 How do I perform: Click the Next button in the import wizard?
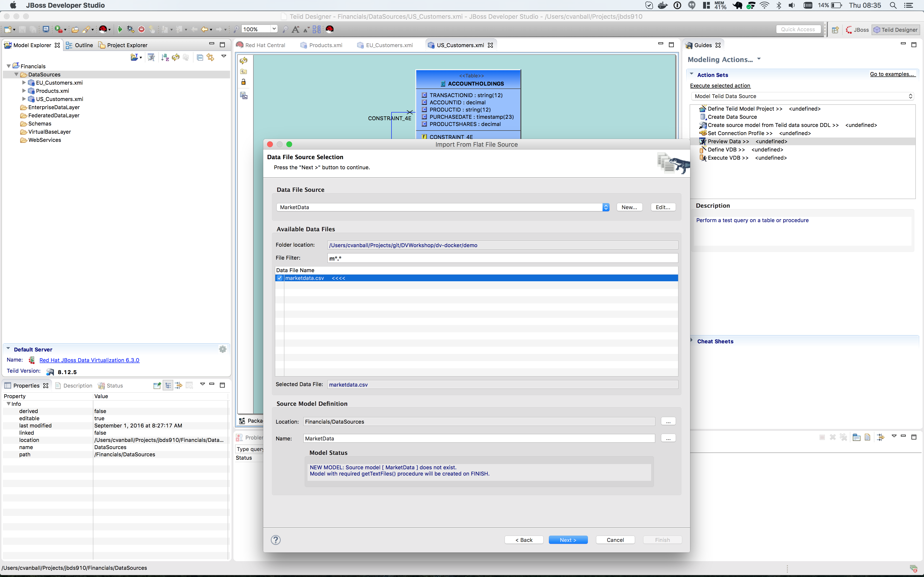pyautogui.click(x=568, y=539)
